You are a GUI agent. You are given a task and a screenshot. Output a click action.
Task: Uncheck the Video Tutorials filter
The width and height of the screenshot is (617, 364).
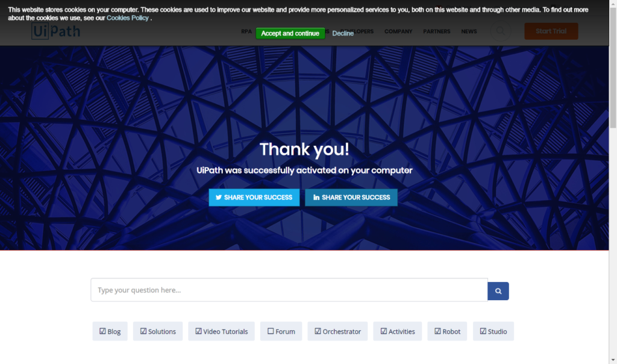pos(221,331)
